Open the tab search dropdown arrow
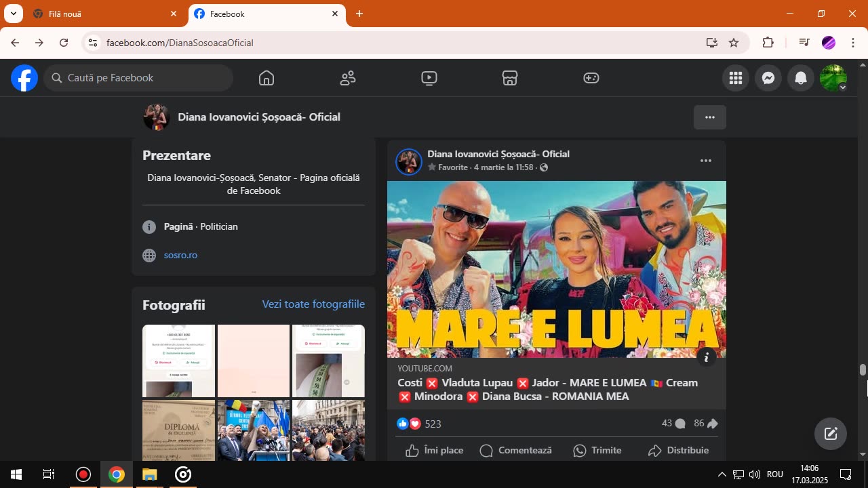This screenshot has height=488, width=868. (13, 14)
